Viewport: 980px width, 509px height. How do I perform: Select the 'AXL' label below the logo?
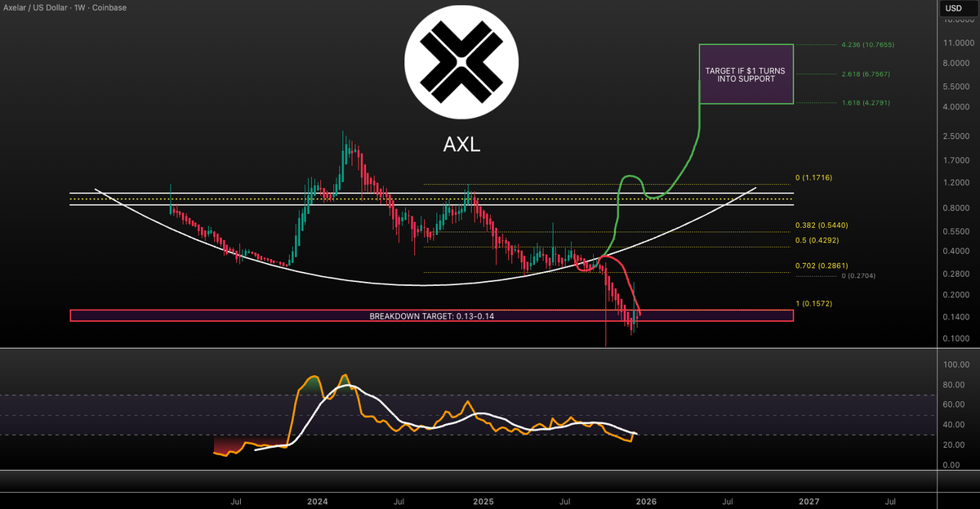[x=461, y=145]
